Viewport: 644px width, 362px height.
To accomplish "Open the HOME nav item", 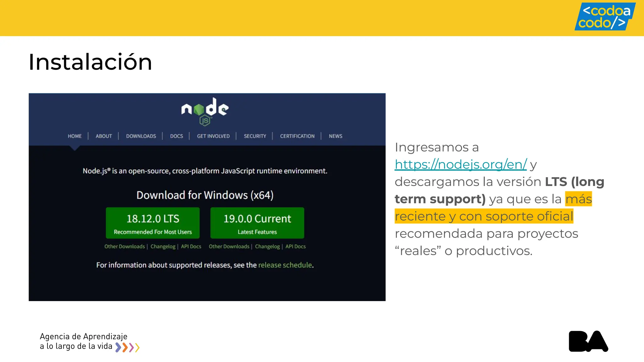I will (x=75, y=136).
